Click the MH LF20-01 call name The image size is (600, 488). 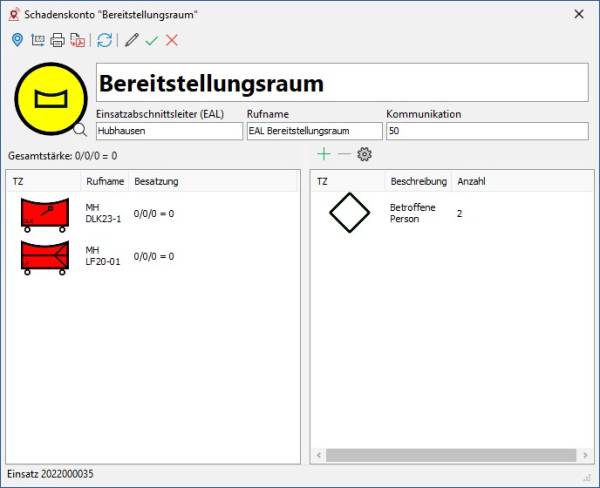click(103, 256)
